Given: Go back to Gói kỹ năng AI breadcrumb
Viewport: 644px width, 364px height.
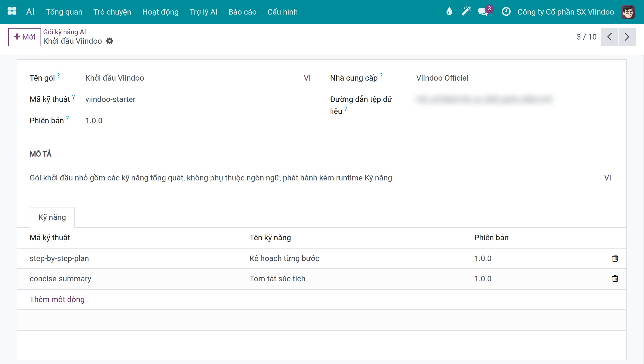Looking at the screenshot, I should (x=64, y=32).
